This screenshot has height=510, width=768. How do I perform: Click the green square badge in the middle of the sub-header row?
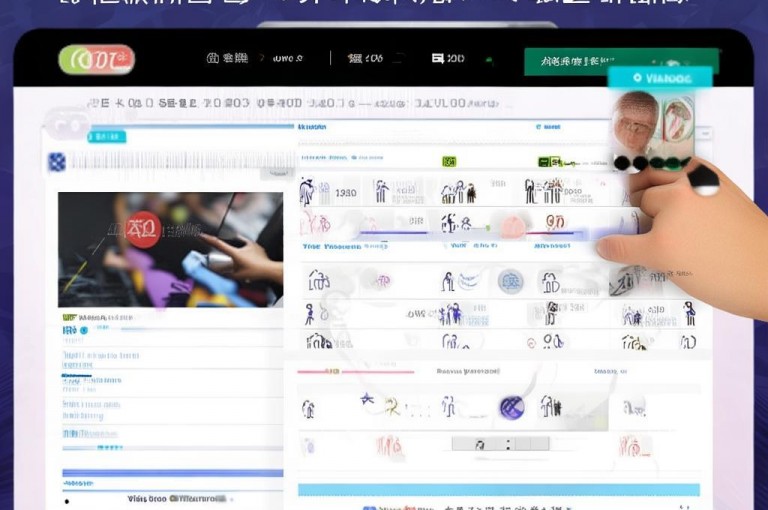pyautogui.click(x=449, y=162)
